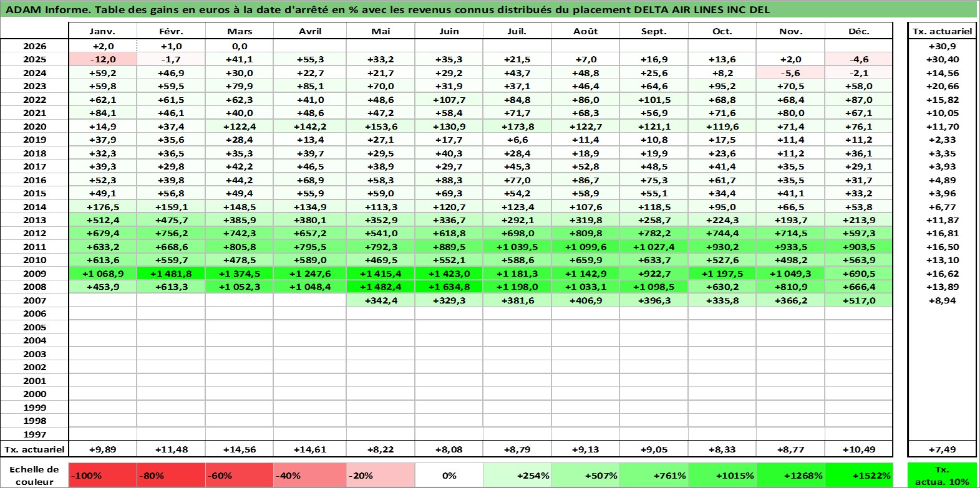Click the 1997 year row label
Image resolution: width=980 pixels, height=488 pixels.
(34, 434)
